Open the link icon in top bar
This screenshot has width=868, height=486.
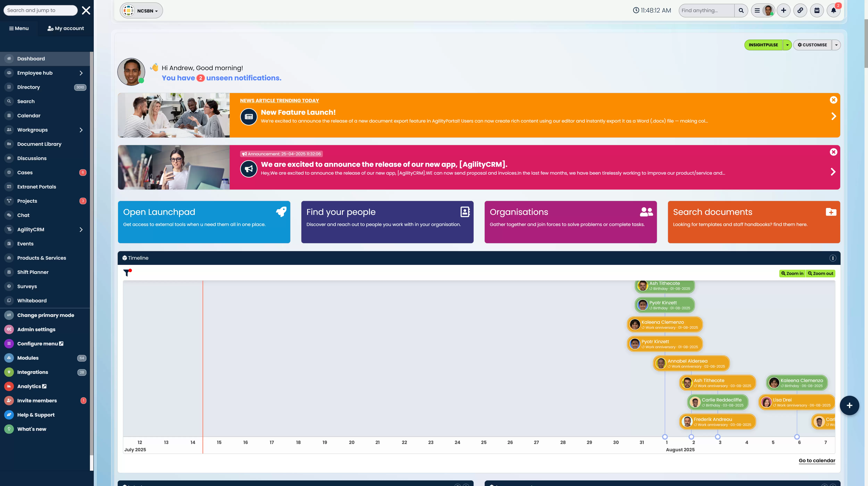[x=800, y=10]
